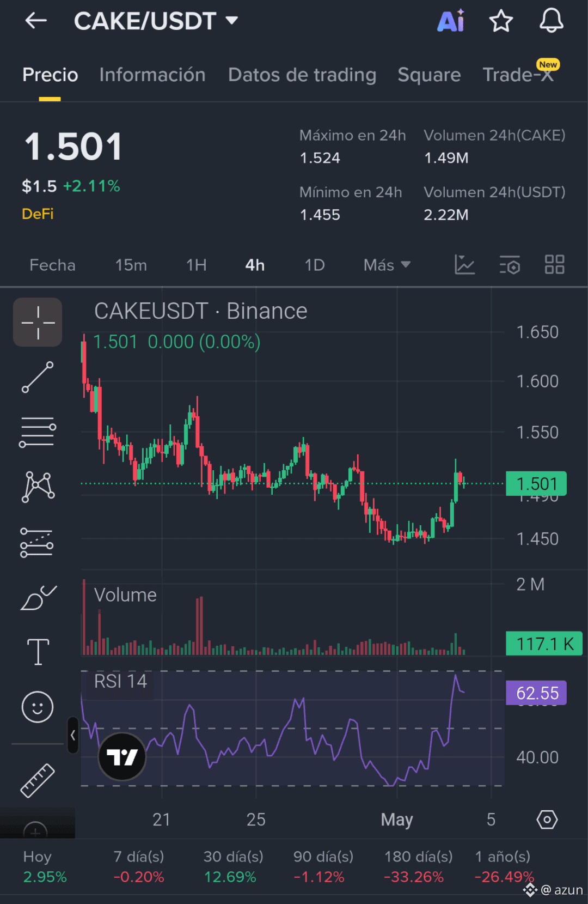Select the brush drawing tool

[x=38, y=598]
